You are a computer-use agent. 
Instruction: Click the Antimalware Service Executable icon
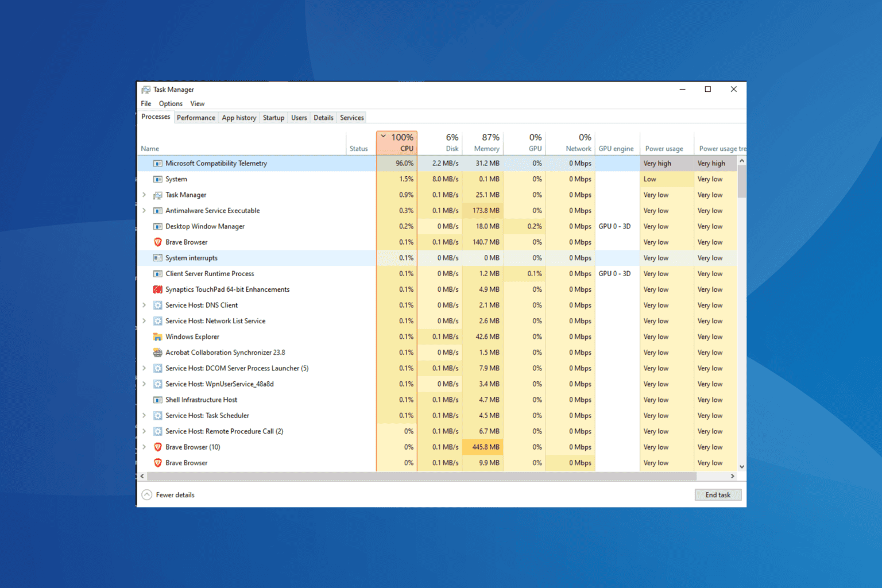click(158, 211)
